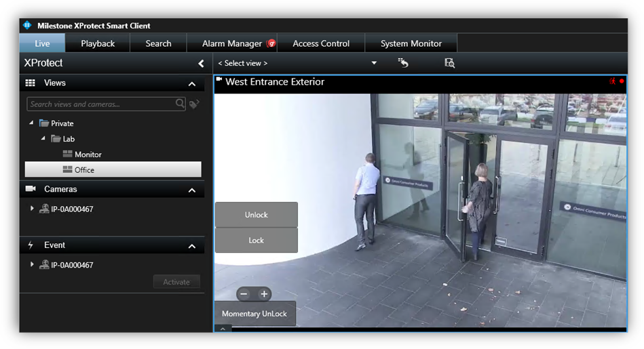Zoom out with the minus button
This screenshot has height=349, width=644.
tap(244, 293)
